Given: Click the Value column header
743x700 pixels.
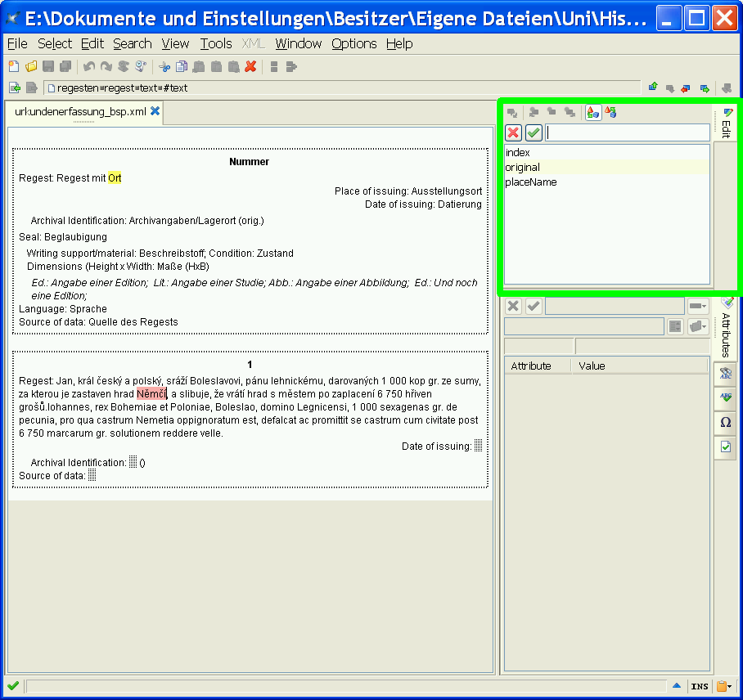Looking at the screenshot, I should 639,366.
